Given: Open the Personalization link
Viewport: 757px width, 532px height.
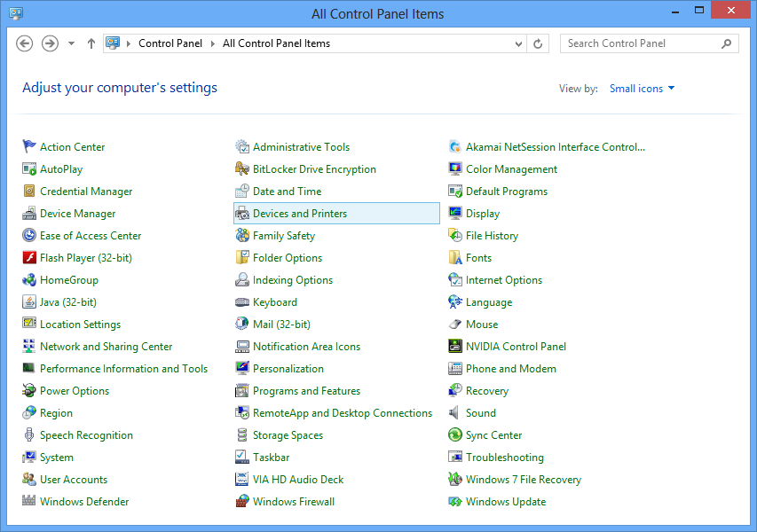Looking at the screenshot, I should (x=288, y=369).
